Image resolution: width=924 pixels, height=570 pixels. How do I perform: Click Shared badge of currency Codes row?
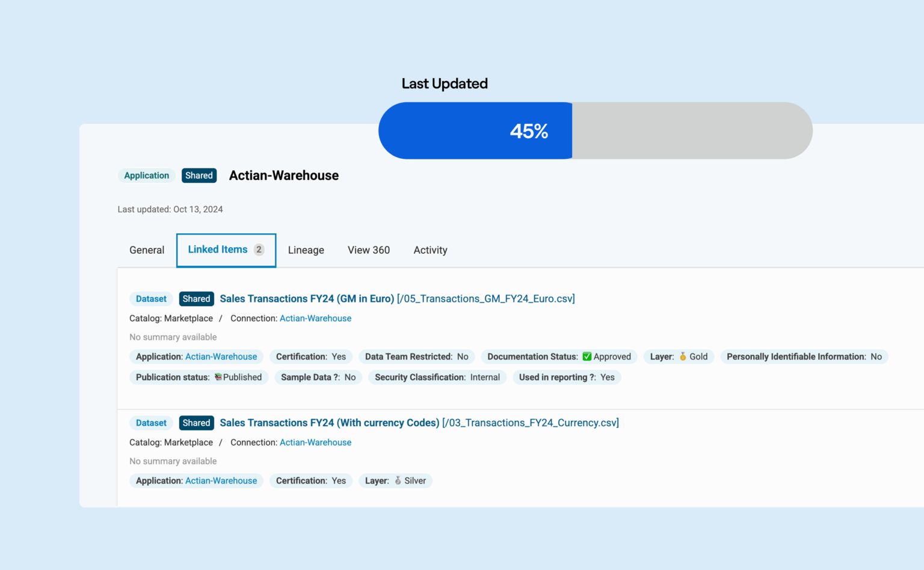197,423
